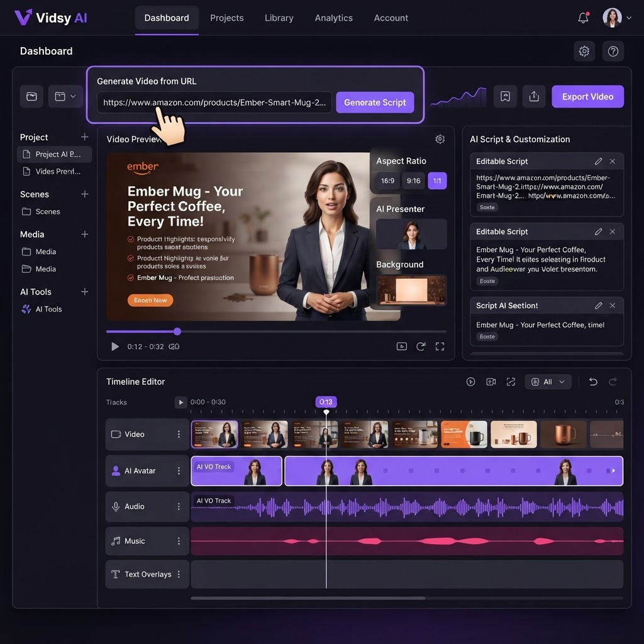
Task: Add a new Scenes item
Action: pyautogui.click(x=85, y=194)
